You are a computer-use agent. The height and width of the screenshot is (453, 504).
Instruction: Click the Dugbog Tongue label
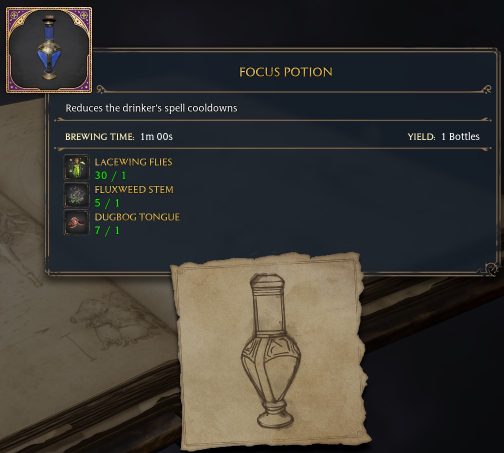point(137,217)
